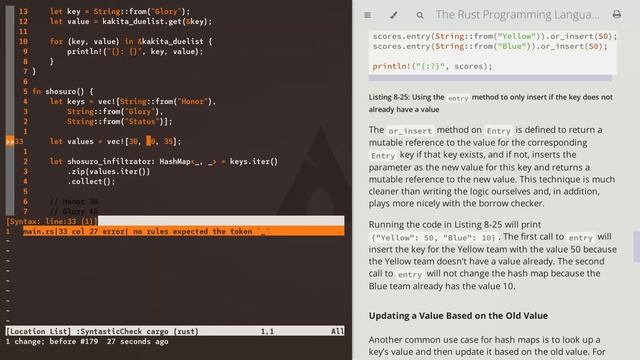Screen dimensions: 640x360
Task: Open the theme paintbrush picker
Action: 393,15
